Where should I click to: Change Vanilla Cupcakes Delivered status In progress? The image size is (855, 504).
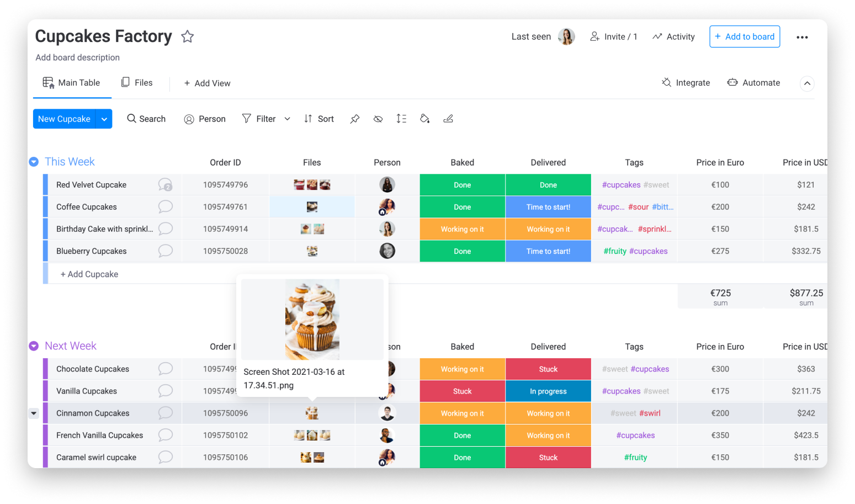(x=548, y=391)
